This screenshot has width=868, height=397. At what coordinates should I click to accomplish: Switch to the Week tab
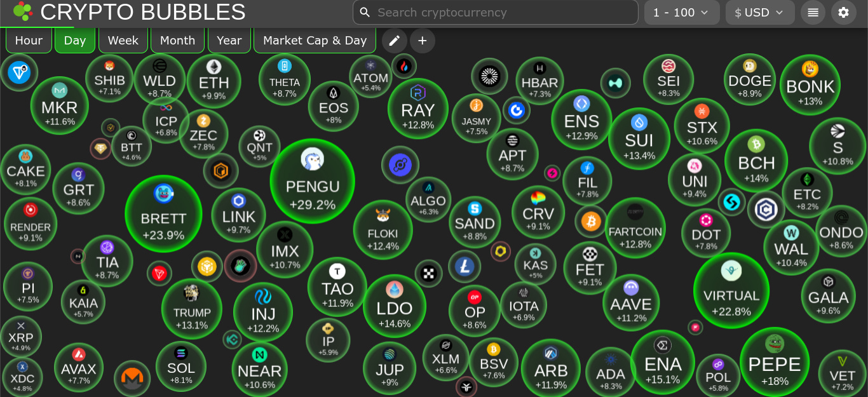tap(123, 41)
